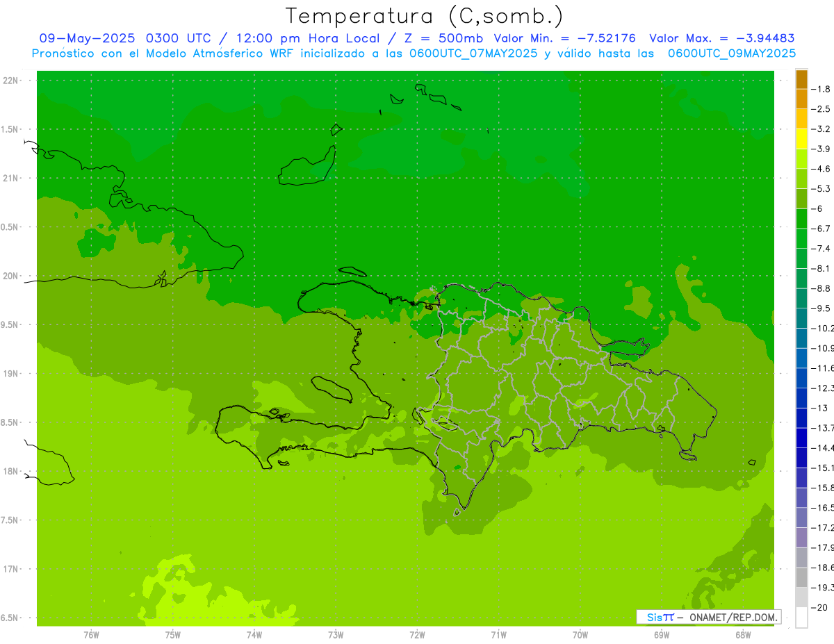Pick teal swatch between -10.2 and -10.9
Image resolution: width=834 pixels, height=644 pixels.
[x=801, y=338]
